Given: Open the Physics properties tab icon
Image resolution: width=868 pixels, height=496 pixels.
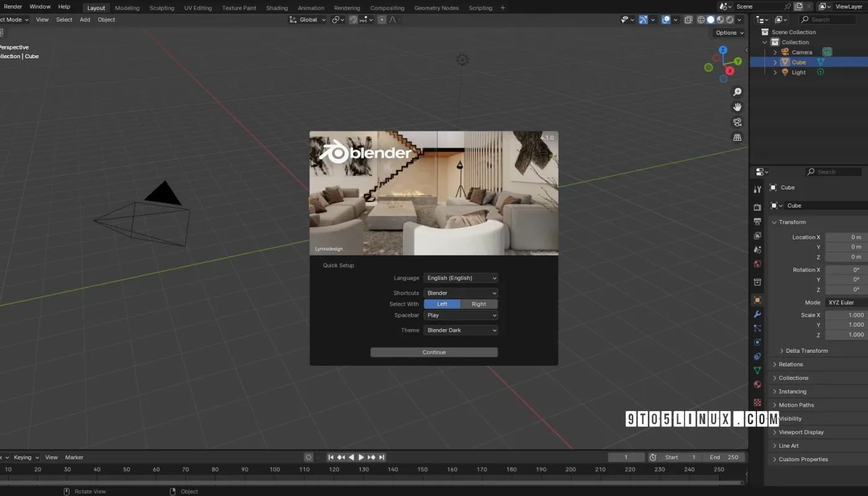Looking at the screenshot, I should click(757, 342).
